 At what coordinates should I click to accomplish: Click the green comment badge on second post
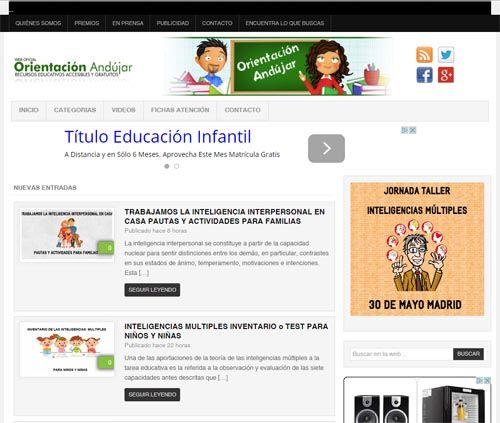106,362
